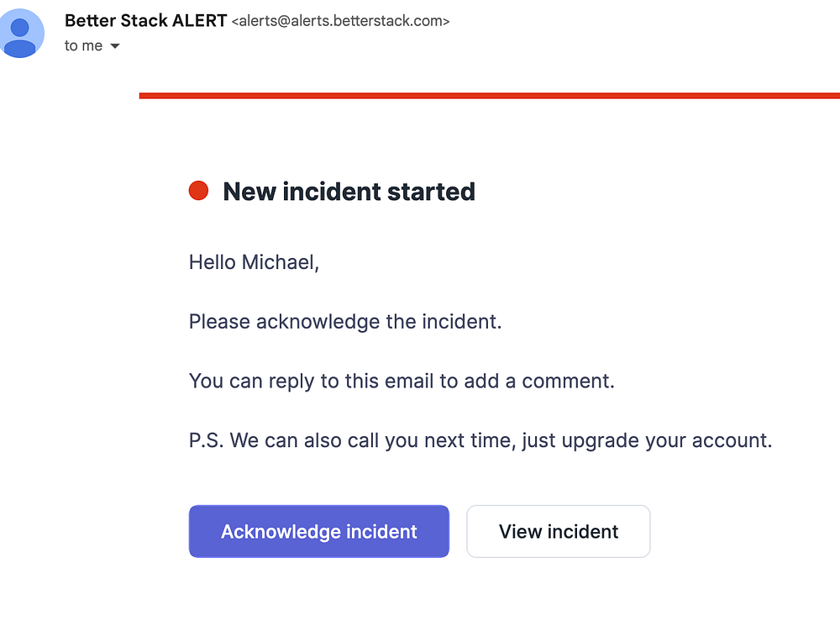Screen dimensions: 840x621
Task: Click the name 'Michael' in the greeting
Action: click(x=278, y=262)
